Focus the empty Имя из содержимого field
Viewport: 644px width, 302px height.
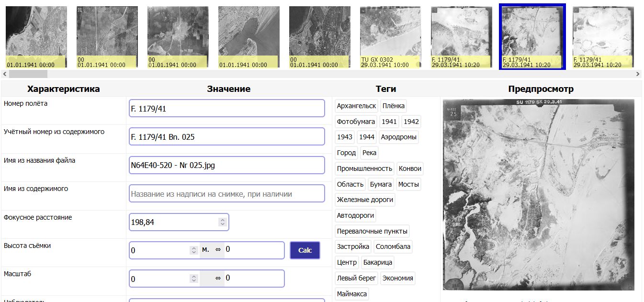(226, 194)
